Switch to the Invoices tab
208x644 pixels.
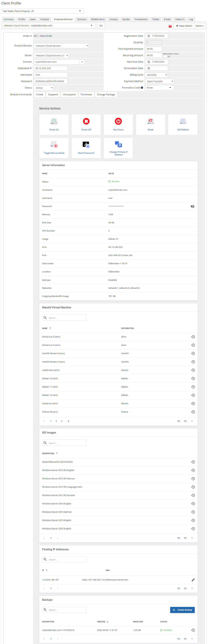pos(113,19)
